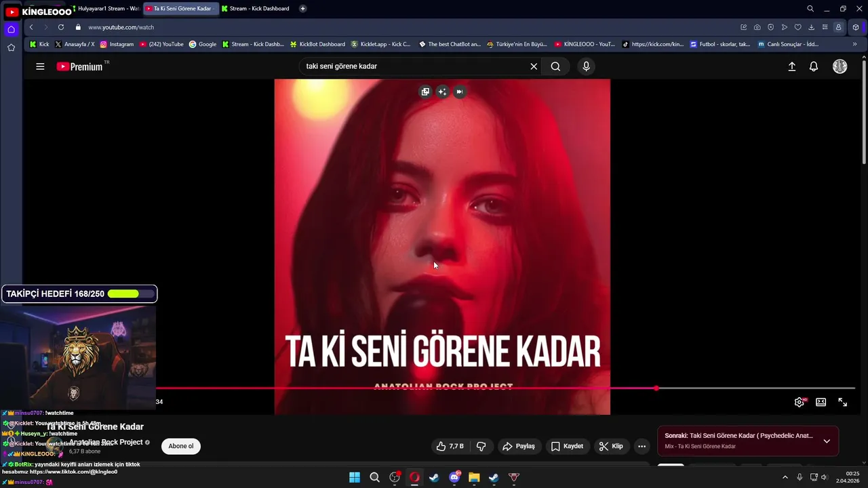The image size is (868, 488).
Task: Click the video progress scrubber handle
Action: point(656,388)
